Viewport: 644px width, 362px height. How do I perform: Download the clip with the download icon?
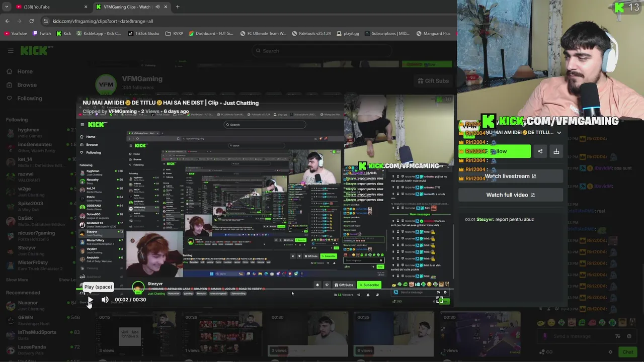tap(556, 151)
